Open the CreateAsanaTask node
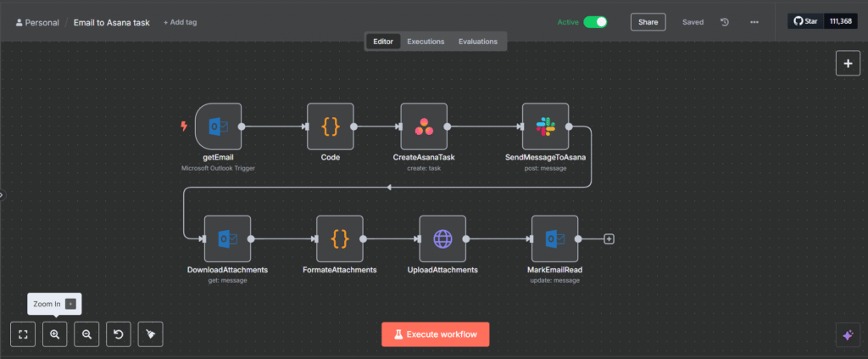 pyautogui.click(x=424, y=126)
